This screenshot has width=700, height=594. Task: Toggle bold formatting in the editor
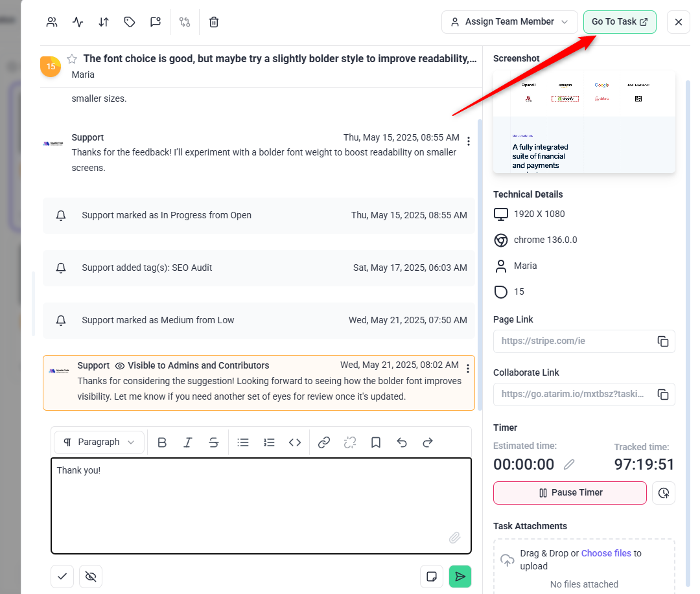click(x=162, y=442)
